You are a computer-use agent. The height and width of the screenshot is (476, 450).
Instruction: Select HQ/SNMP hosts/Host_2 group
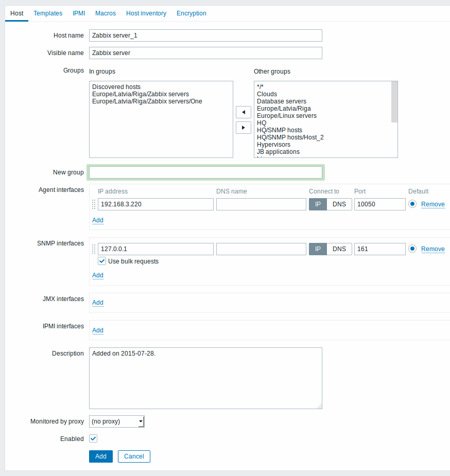(290, 137)
